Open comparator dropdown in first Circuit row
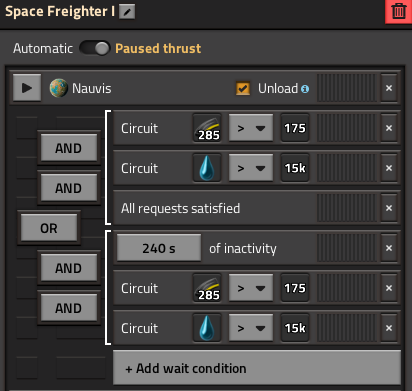Screen dimensions: 412x391 pyautogui.click(x=251, y=128)
